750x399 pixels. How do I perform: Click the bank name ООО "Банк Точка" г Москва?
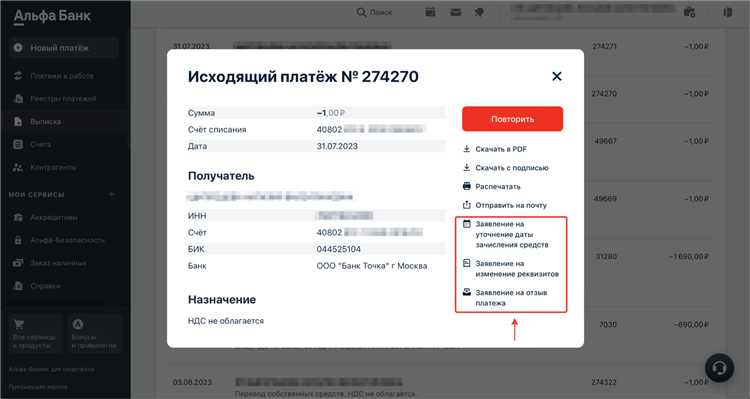point(372,266)
